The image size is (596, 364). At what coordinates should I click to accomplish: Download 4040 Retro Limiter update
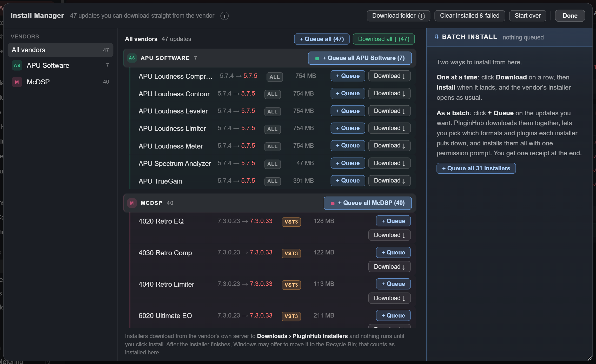coord(389,298)
